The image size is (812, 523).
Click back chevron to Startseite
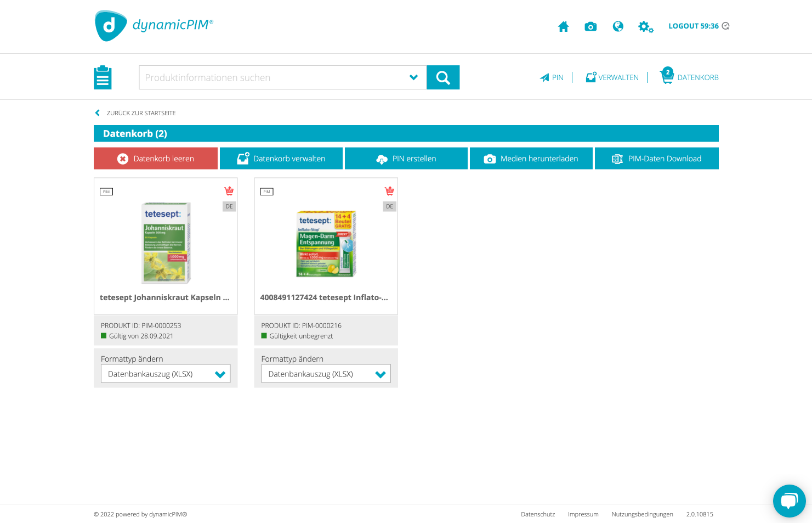click(x=98, y=113)
